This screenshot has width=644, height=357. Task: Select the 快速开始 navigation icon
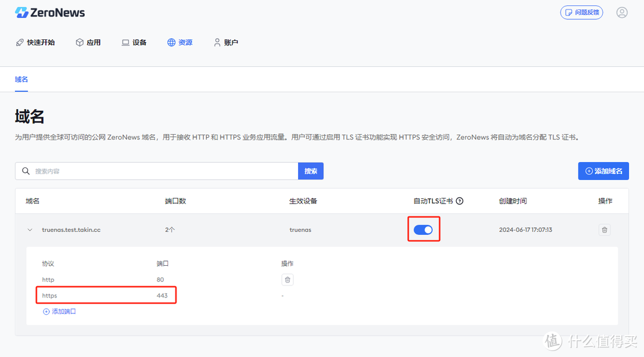point(20,42)
